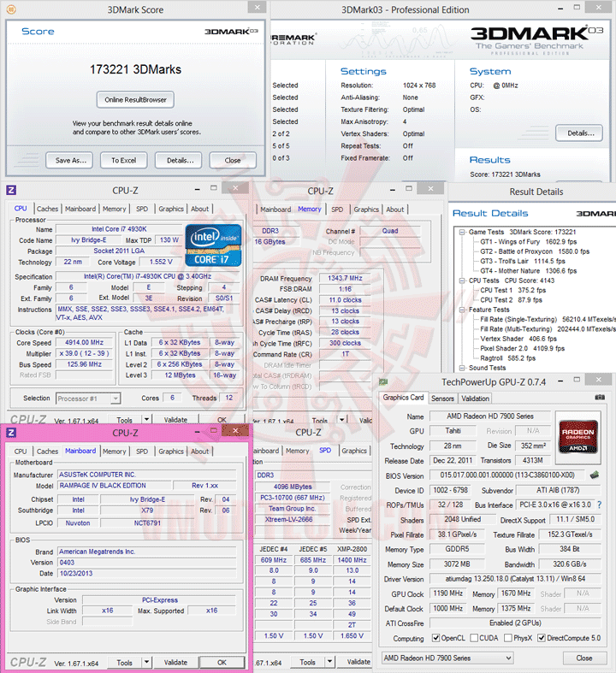This screenshot has height=673, width=616.
Task: Click the Bus Interface question mark icon
Action: 599,505
